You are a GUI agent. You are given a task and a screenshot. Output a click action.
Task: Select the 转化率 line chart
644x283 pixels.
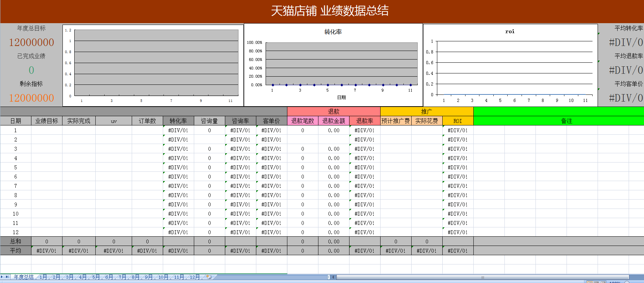(333, 65)
